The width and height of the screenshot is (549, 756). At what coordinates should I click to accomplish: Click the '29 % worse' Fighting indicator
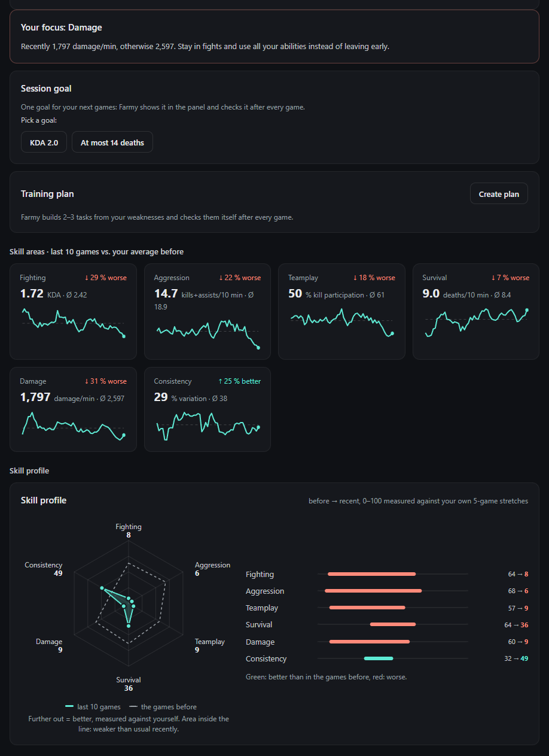coord(105,278)
